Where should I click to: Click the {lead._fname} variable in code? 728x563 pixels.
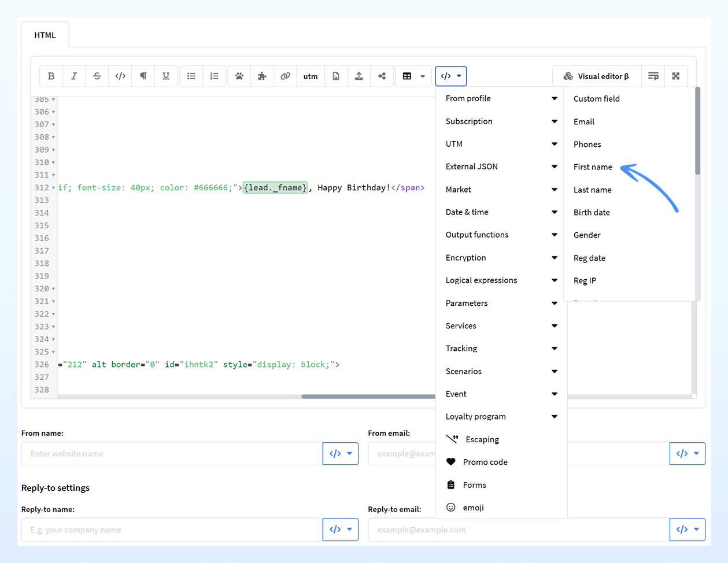click(x=275, y=188)
